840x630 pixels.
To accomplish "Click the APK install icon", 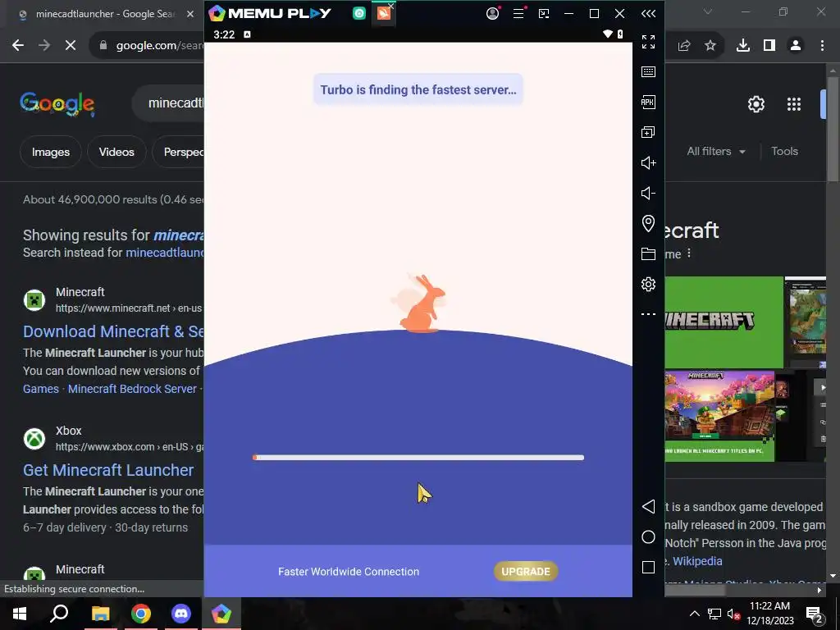I will click(648, 102).
